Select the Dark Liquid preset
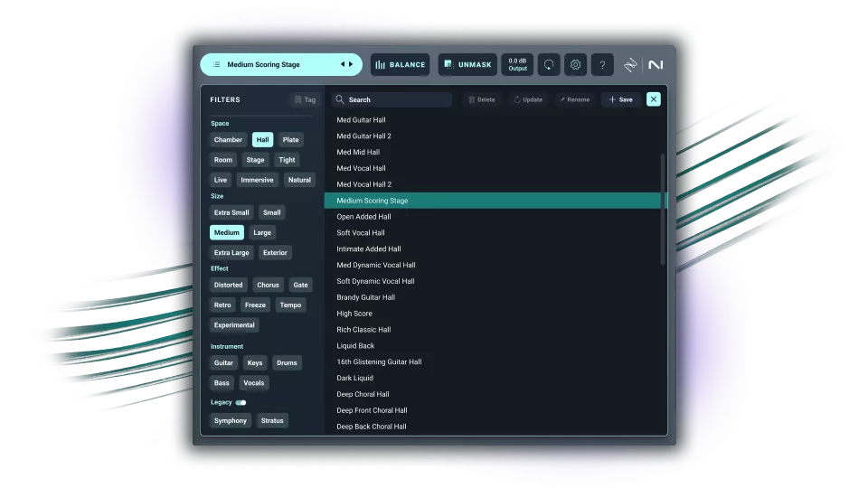The width and height of the screenshot is (868, 488). [493, 379]
